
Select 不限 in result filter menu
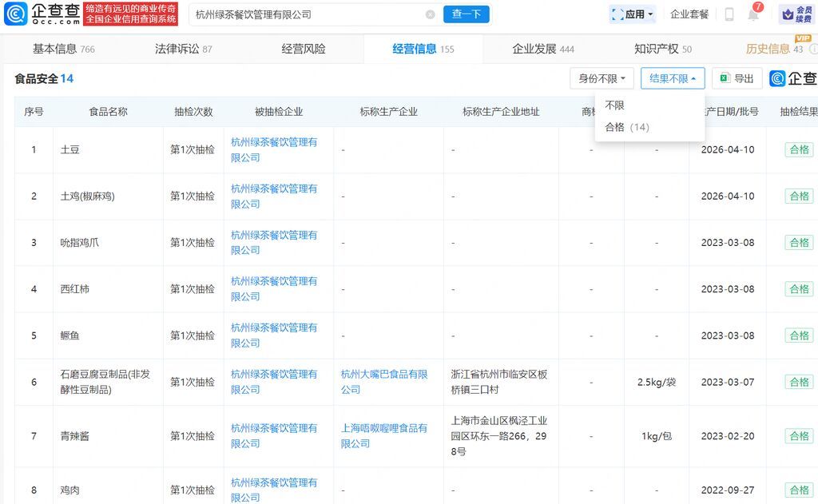coord(614,105)
